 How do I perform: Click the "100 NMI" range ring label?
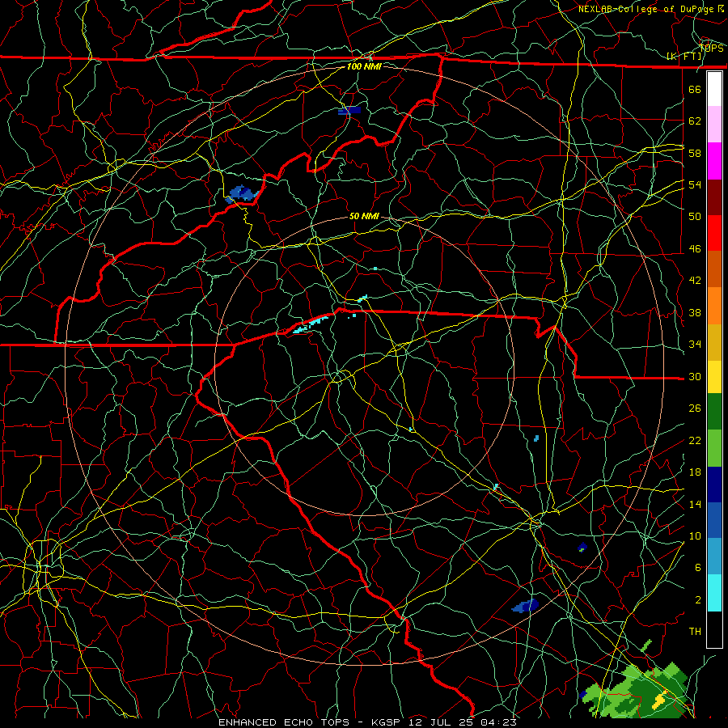tap(364, 66)
